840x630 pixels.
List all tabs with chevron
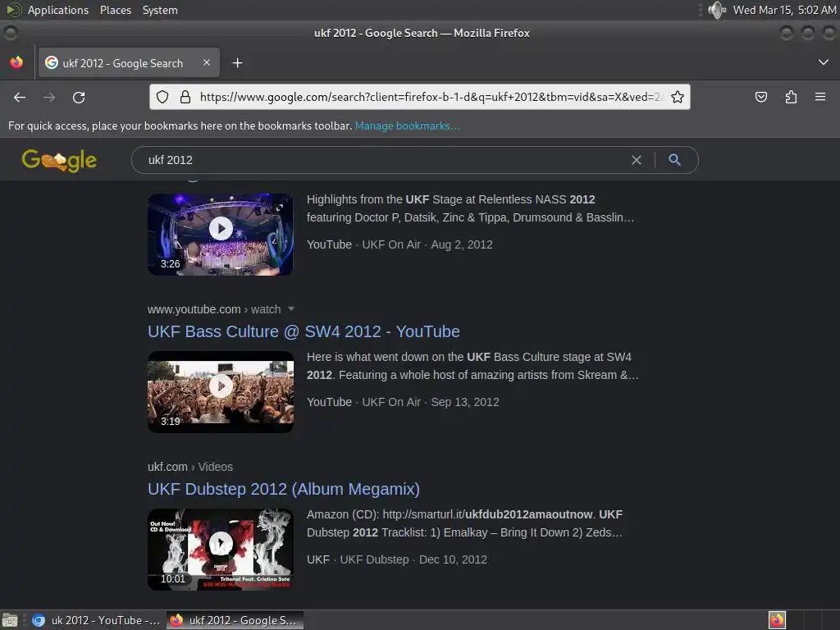coord(824,62)
